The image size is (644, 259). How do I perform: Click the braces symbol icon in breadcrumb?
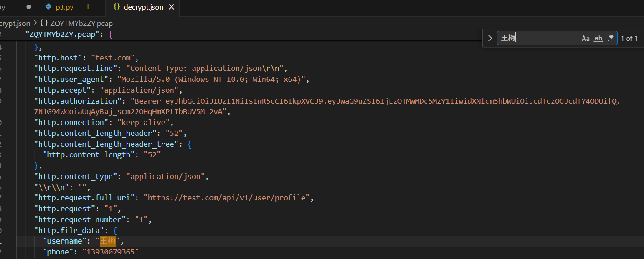(44, 23)
